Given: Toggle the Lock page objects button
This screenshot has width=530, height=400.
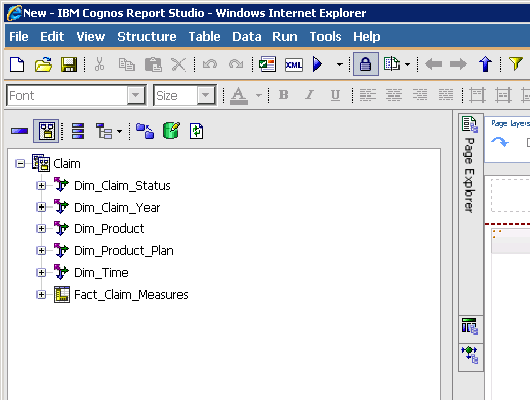Looking at the screenshot, I should (x=365, y=64).
